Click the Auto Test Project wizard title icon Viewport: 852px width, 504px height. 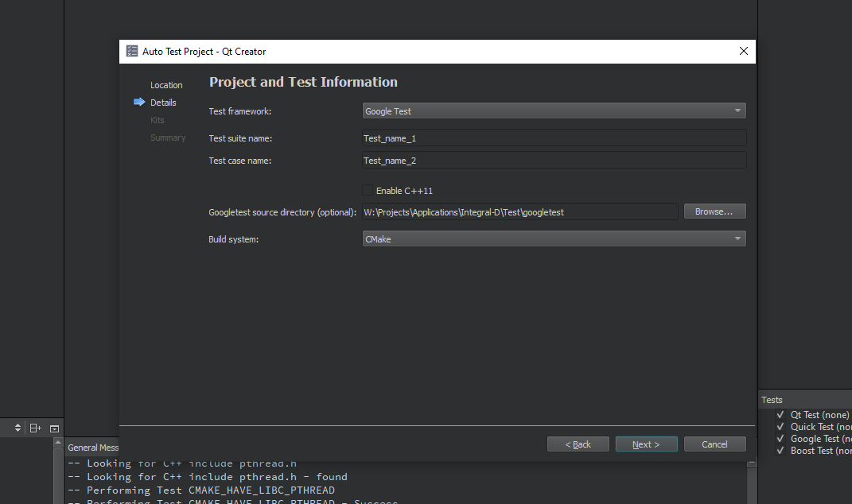(x=132, y=52)
